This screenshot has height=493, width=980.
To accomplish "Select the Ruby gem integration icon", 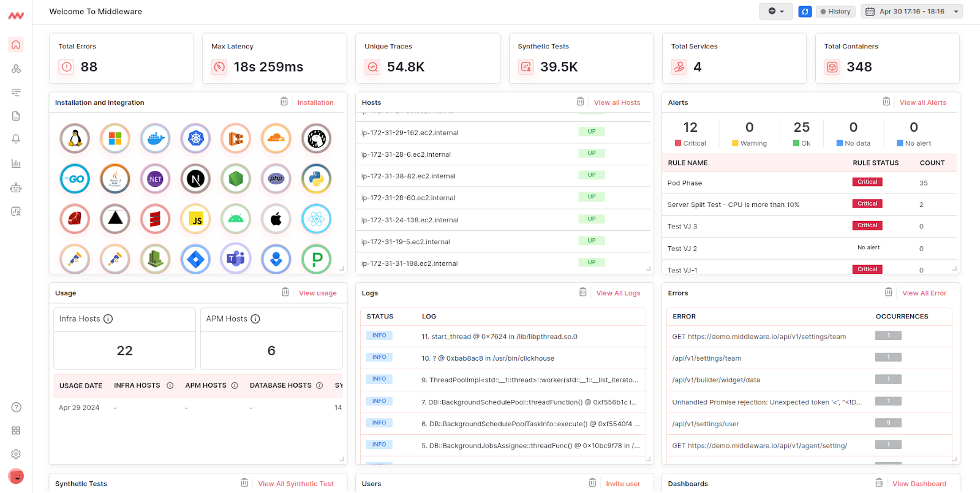I will point(75,219).
